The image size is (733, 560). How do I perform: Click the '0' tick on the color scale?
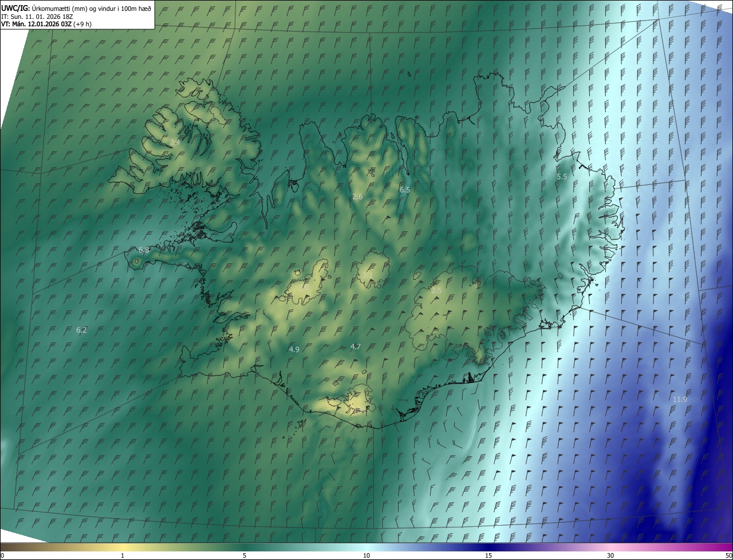[2, 555]
